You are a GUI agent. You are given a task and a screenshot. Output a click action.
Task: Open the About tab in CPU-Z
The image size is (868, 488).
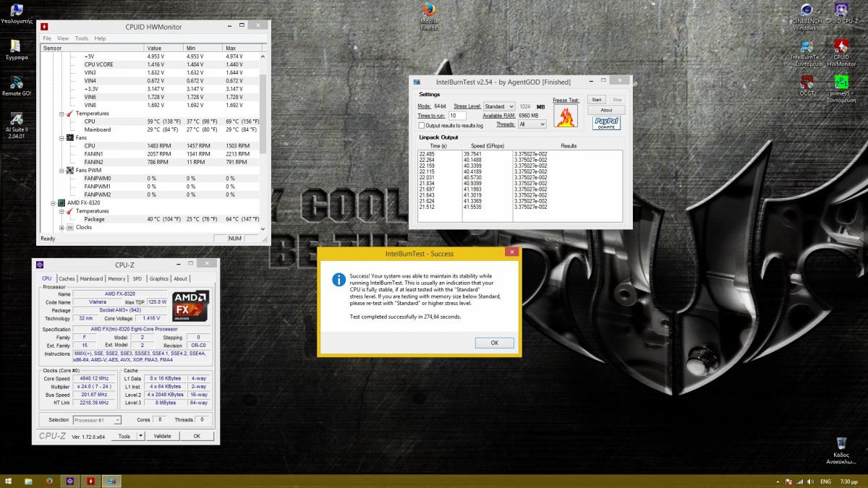[x=181, y=278]
